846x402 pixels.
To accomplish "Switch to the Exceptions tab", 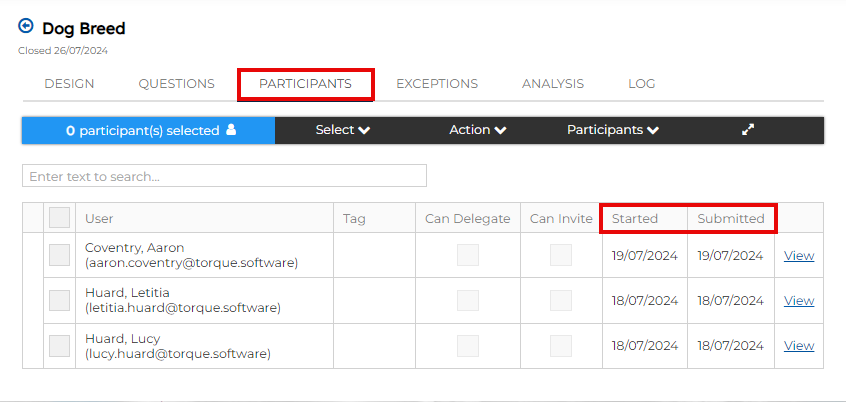I will coord(436,84).
